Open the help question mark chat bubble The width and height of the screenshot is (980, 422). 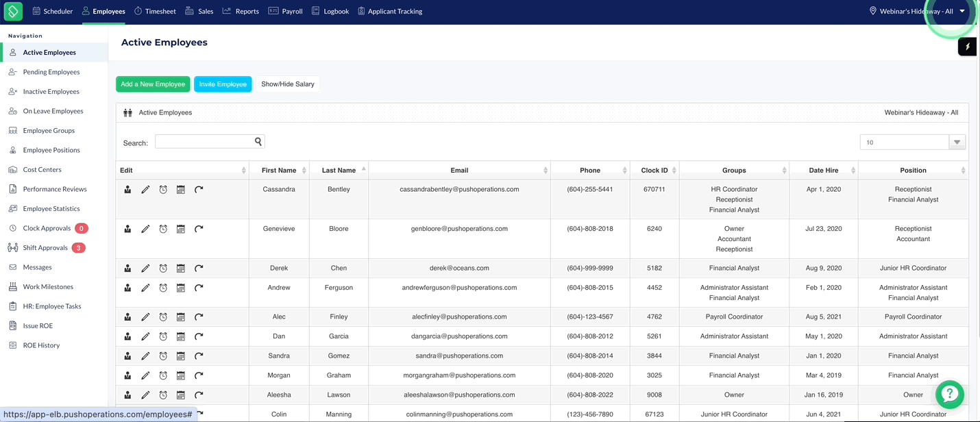[949, 394]
